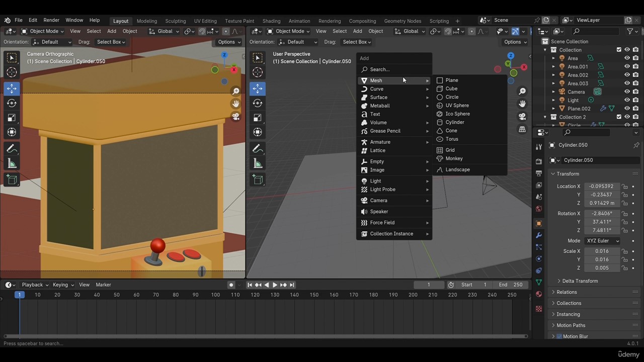Open Material tab in Properties editor
This screenshot has height=362, width=644.
(x=539, y=294)
